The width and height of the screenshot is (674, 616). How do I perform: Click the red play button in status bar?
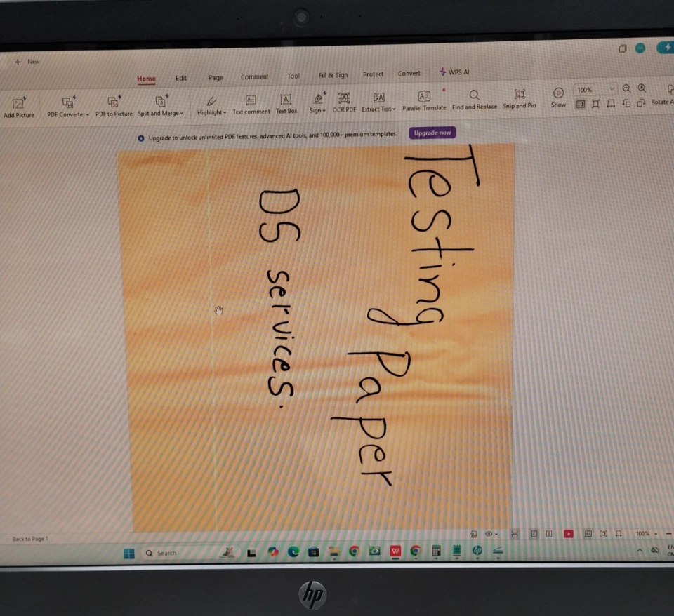coord(568,533)
